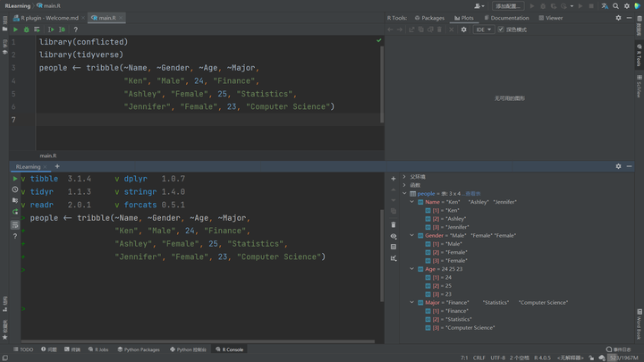Select the Plots tab in R Tools

pos(463,18)
